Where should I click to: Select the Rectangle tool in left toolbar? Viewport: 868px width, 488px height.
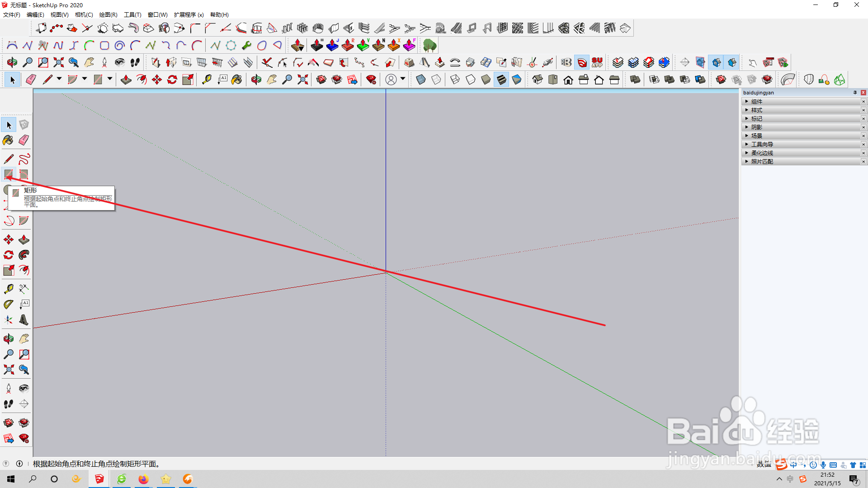pyautogui.click(x=9, y=174)
